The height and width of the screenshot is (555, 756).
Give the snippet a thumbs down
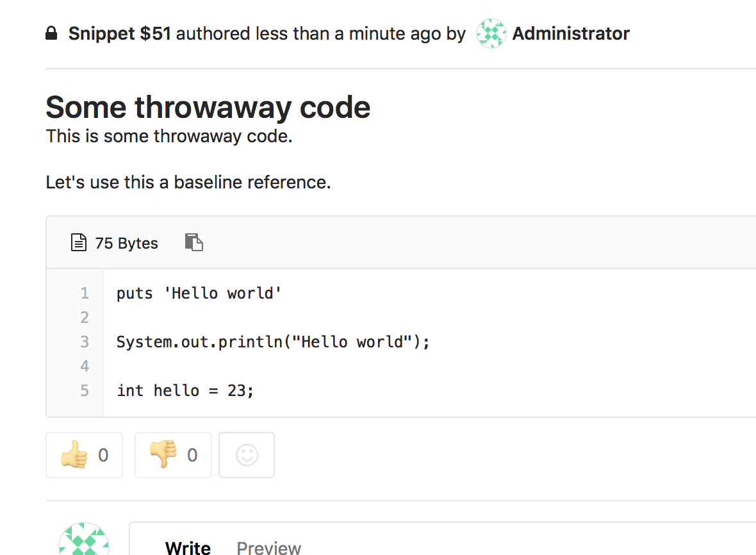(173, 455)
